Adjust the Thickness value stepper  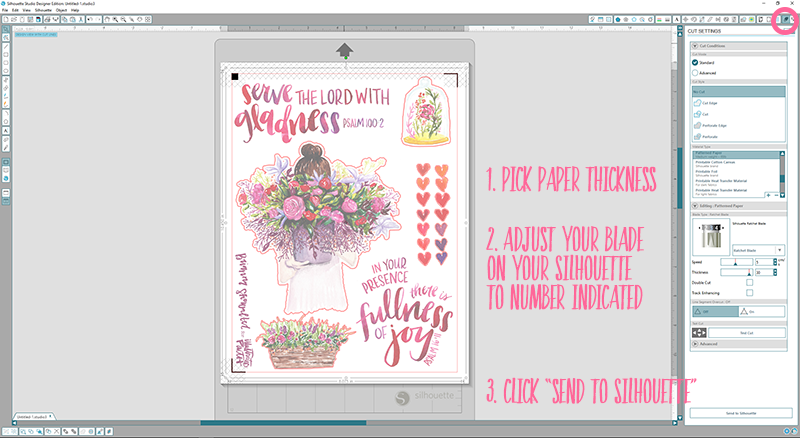[x=775, y=273]
